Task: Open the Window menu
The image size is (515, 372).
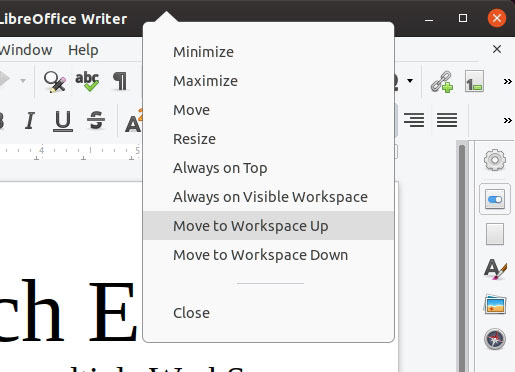Action: [x=26, y=50]
